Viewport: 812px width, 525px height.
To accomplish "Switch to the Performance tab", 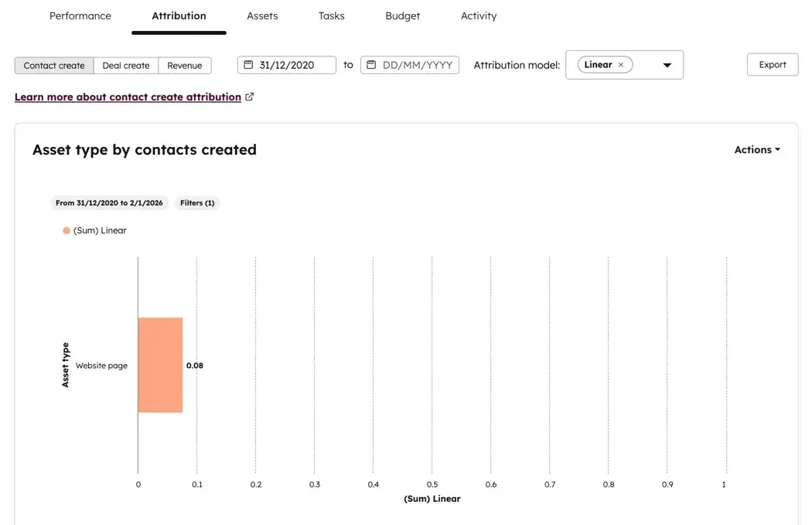I will [x=80, y=15].
